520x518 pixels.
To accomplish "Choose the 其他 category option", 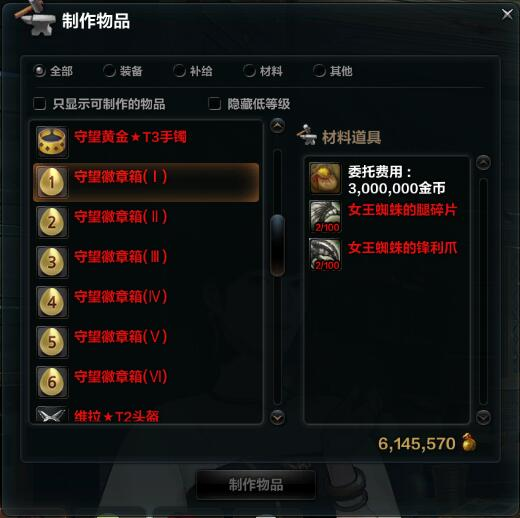I will 319,71.
